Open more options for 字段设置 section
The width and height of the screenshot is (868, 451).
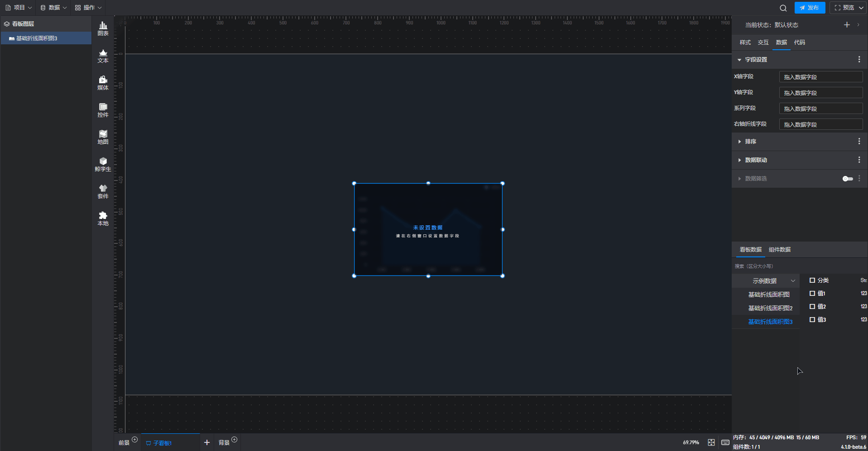coord(859,60)
